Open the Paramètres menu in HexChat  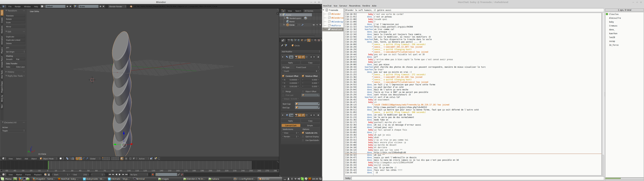click(355, 6)
